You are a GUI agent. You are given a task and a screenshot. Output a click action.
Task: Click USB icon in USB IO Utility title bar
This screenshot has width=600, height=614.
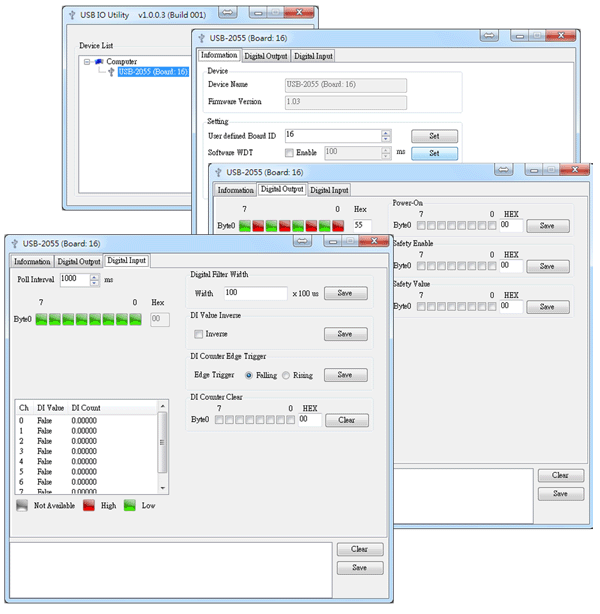pos(72,15)
